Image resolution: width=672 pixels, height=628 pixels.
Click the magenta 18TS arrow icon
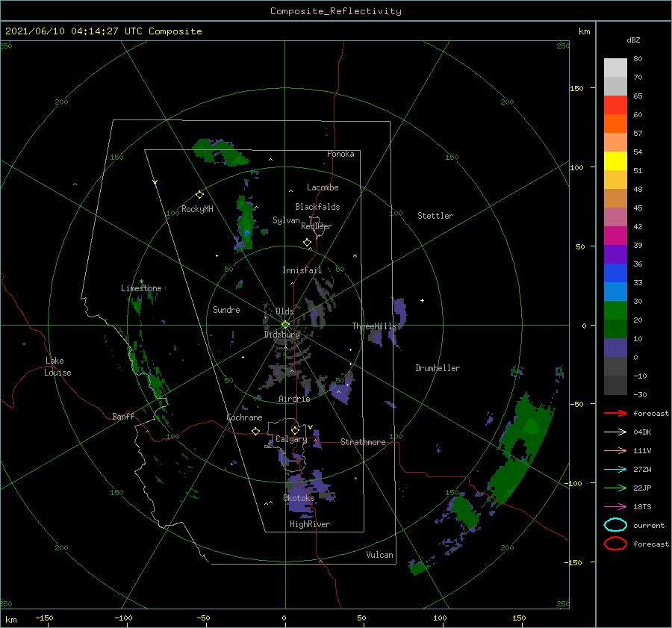click(x=615, y=507)
